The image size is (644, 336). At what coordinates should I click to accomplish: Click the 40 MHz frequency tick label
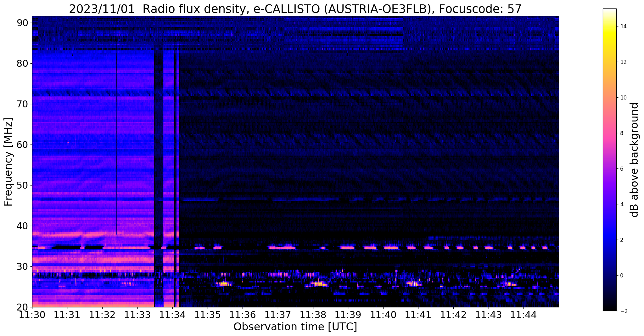[x=23, y=226]
